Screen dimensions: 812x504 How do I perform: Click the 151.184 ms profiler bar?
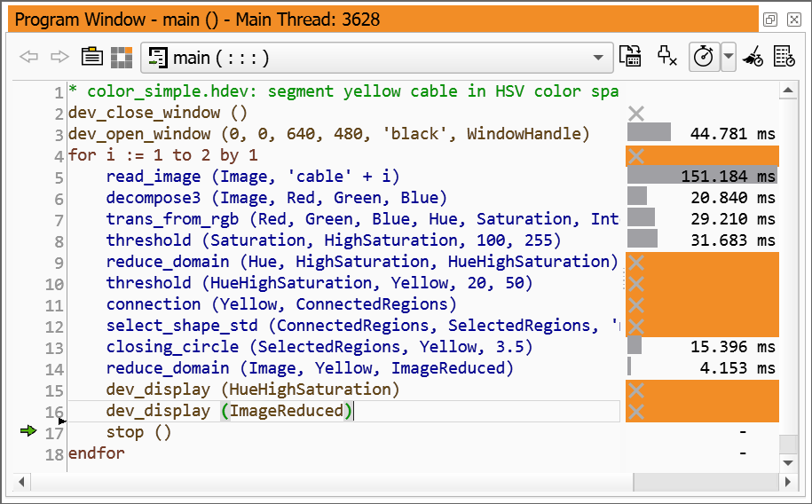pyautogui.click(x=702, y=177)
